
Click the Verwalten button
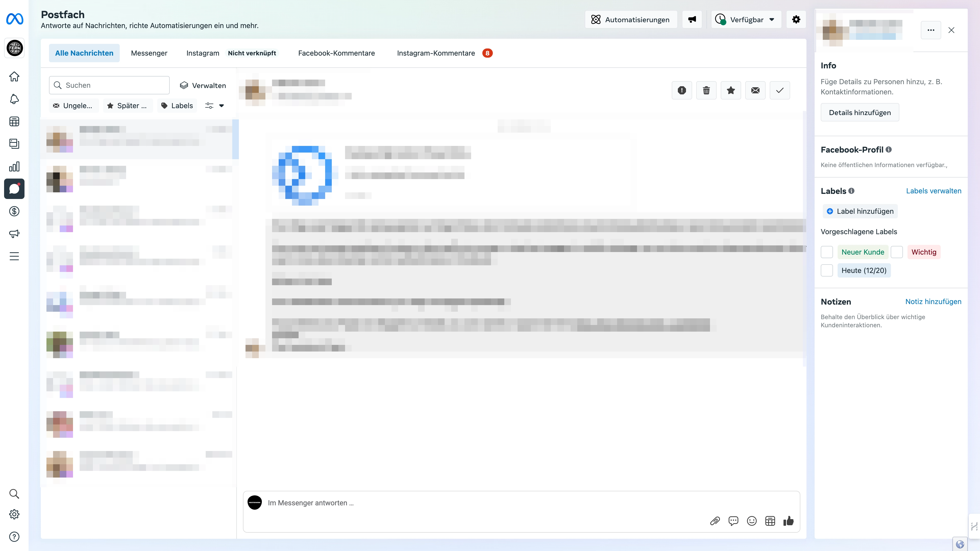coord(203,85)
